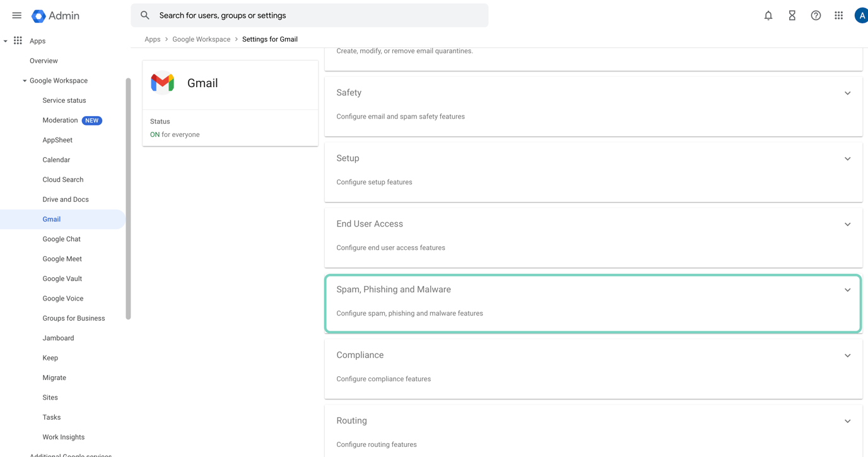
Task: Click the Apps breadcrumb link
Action: [x=153, y=39]
